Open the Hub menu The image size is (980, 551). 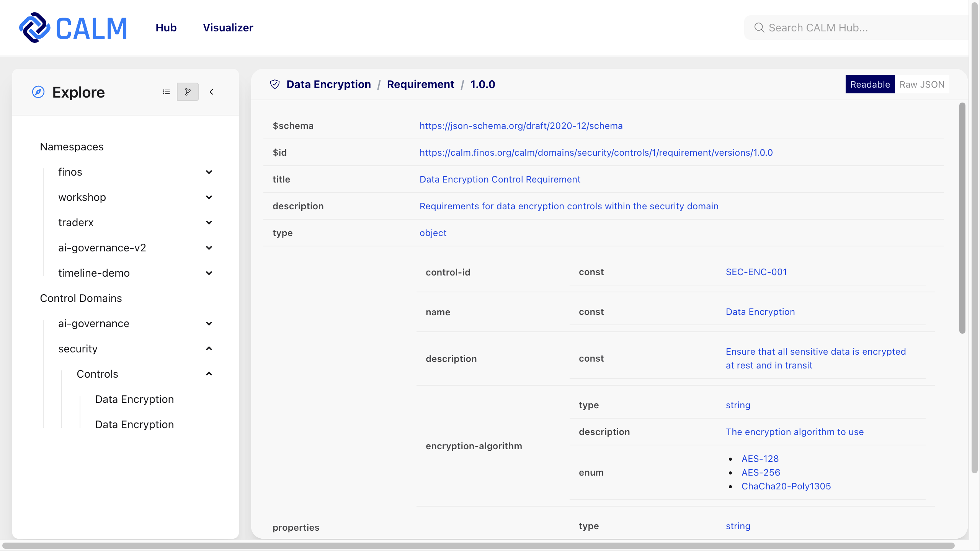pyautogui.click(x=166, y=28)
